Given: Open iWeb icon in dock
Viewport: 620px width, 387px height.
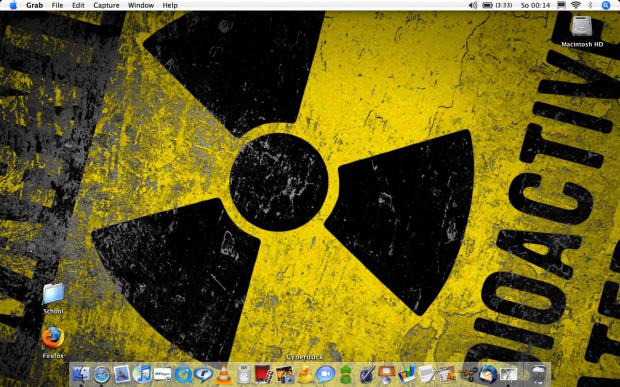Looking at the screenshot, I should pos(447,374).
